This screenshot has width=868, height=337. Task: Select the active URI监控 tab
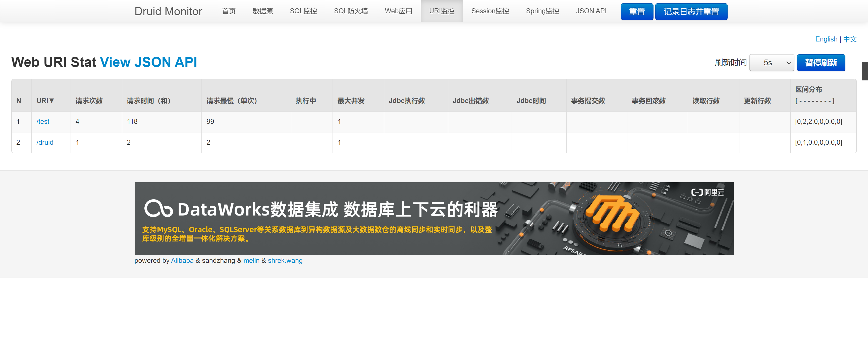point(442,11)
